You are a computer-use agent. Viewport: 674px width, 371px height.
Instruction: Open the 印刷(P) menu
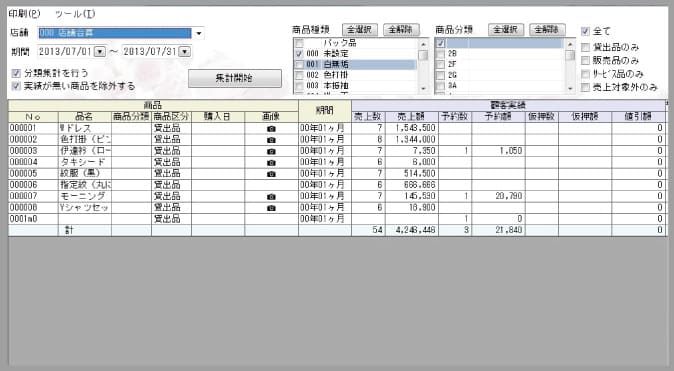pos(25,14)
